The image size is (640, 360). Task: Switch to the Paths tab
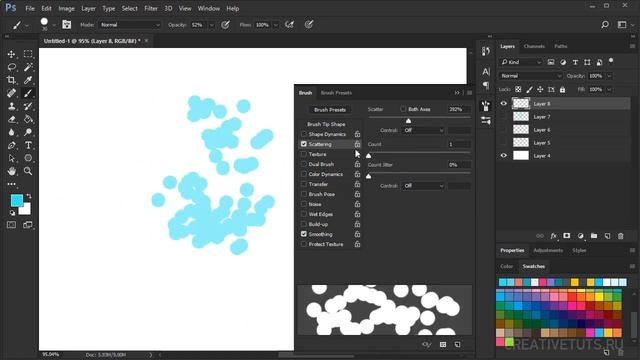[560, 47]
